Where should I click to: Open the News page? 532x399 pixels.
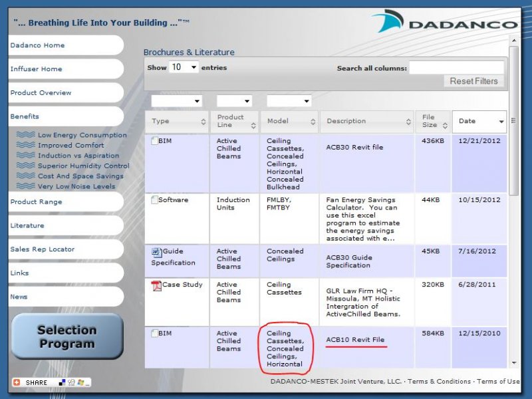[66, 297]
